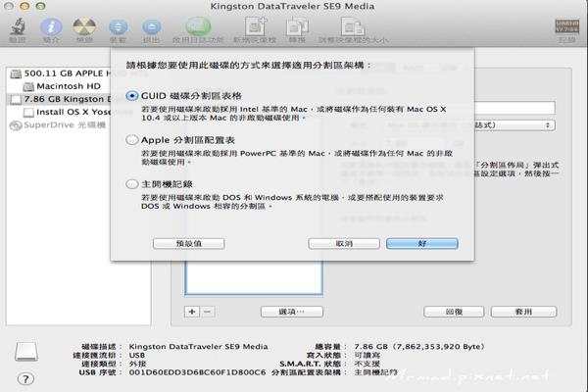Confirm with the 好 button
The image size is (588, 392).
[421, 243]
